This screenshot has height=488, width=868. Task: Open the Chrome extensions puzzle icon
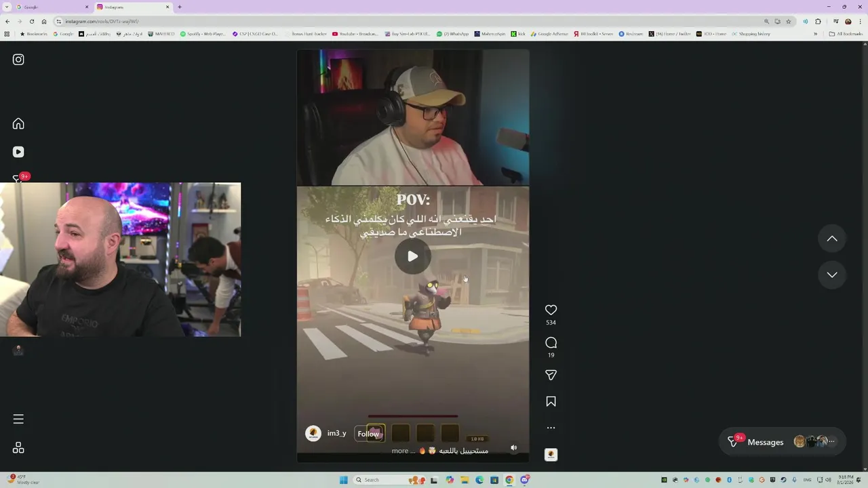[x=818, y=21]
